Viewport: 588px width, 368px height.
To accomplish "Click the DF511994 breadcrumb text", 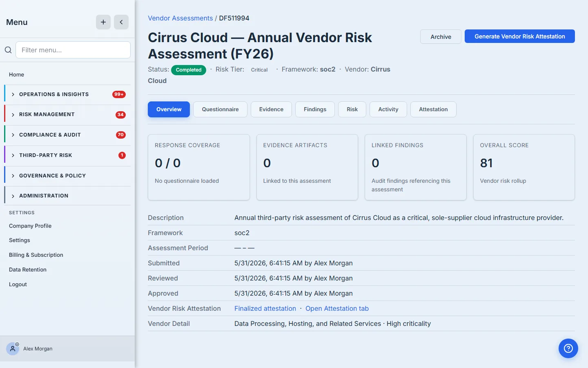I will click(234, 18).
